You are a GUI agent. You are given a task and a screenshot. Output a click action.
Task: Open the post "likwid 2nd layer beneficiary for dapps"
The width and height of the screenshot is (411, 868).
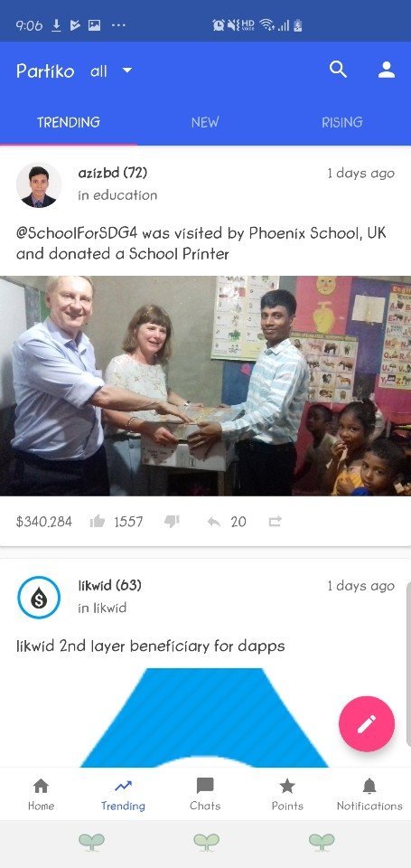click(151, 646)
